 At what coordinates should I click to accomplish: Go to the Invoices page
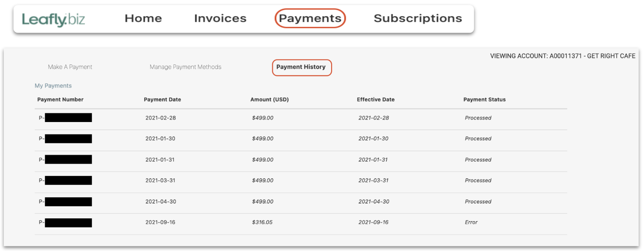(220, 18)
